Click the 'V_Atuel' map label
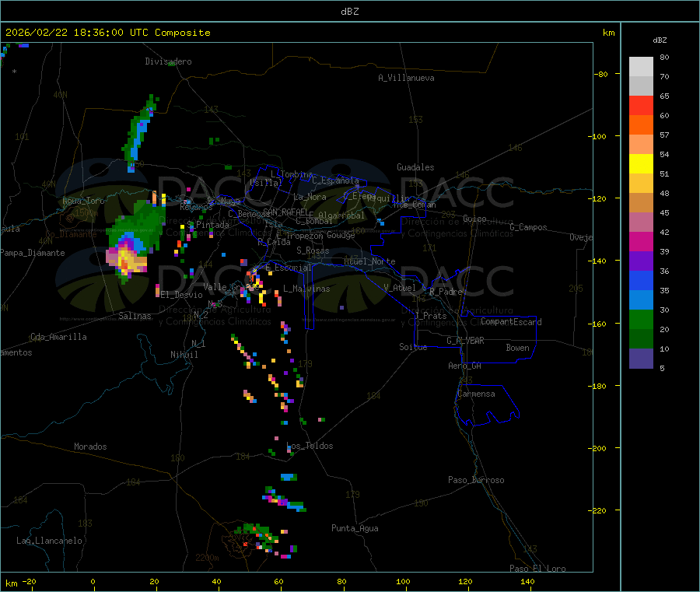 pyautogui.click(x=400, y=288)
